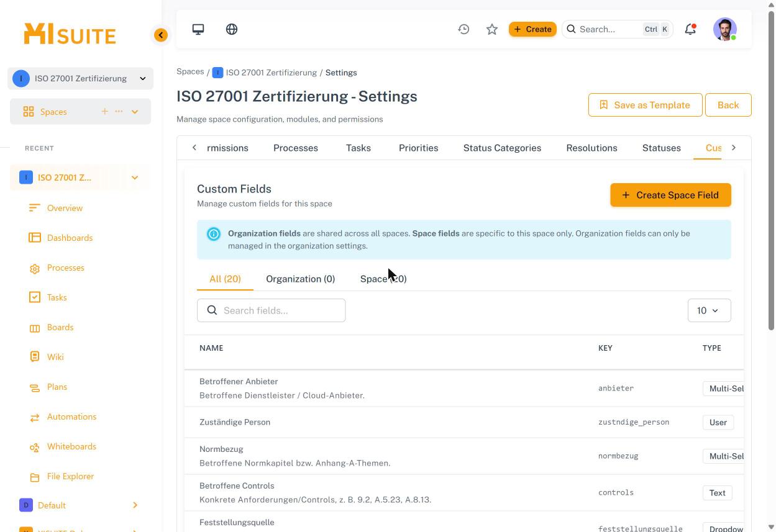Click the Back button

click(728, 105)
